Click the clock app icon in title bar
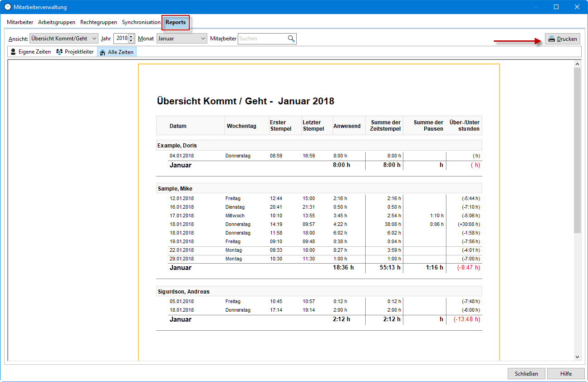Viewport: 588px width, 382px height. [x=7, y=7]
